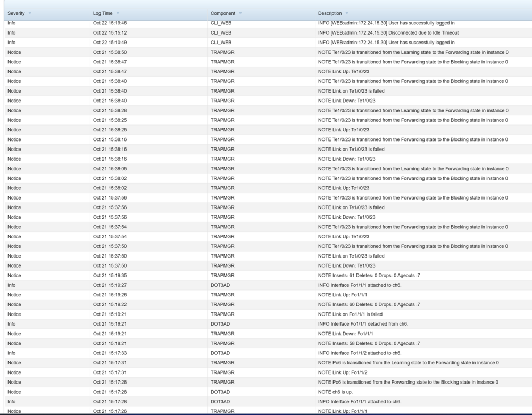Select the log time Oct 21 15:38:50
The height and width of the screenshot is (415, 532).
[x=110, y=52]
